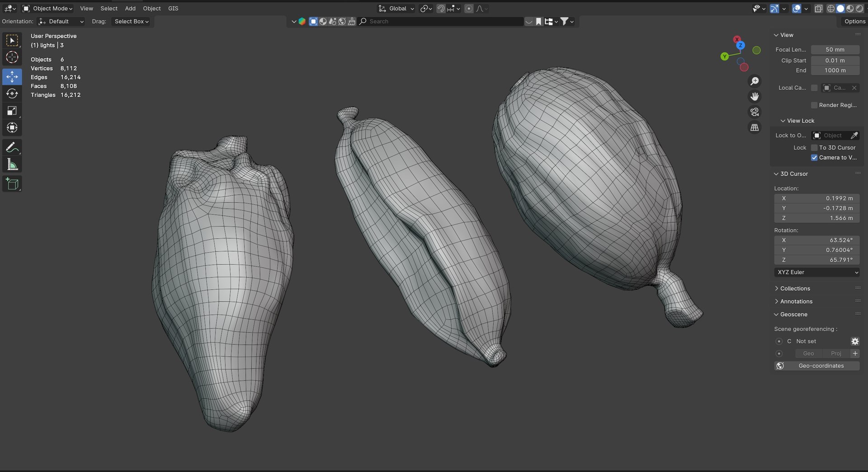Open the Orientation Default dropdown
Viewport: 868px width, 472px height.
pos(61,21)
